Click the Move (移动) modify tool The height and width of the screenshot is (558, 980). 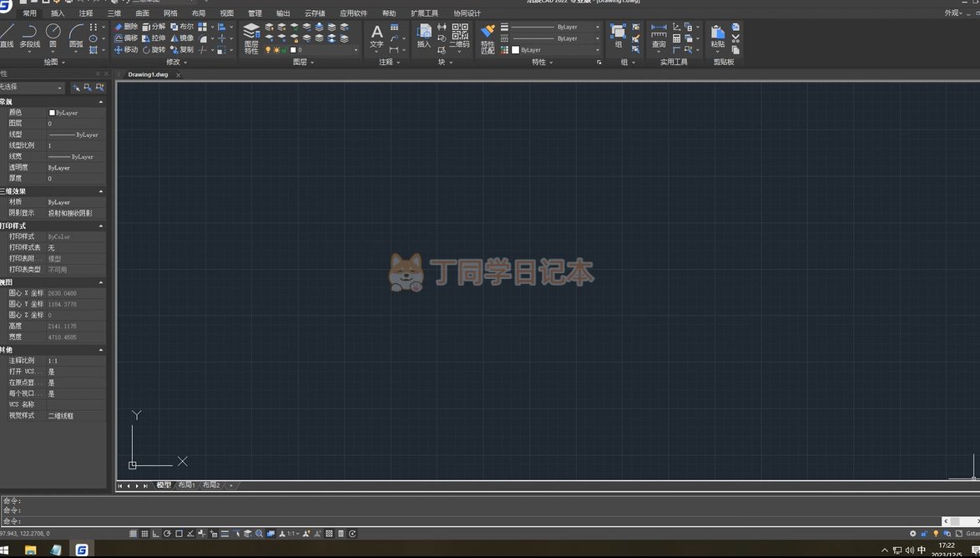pos(126,50)
